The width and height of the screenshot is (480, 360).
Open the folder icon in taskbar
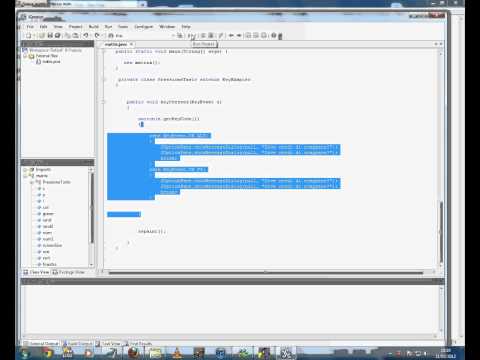click(155, 353)
